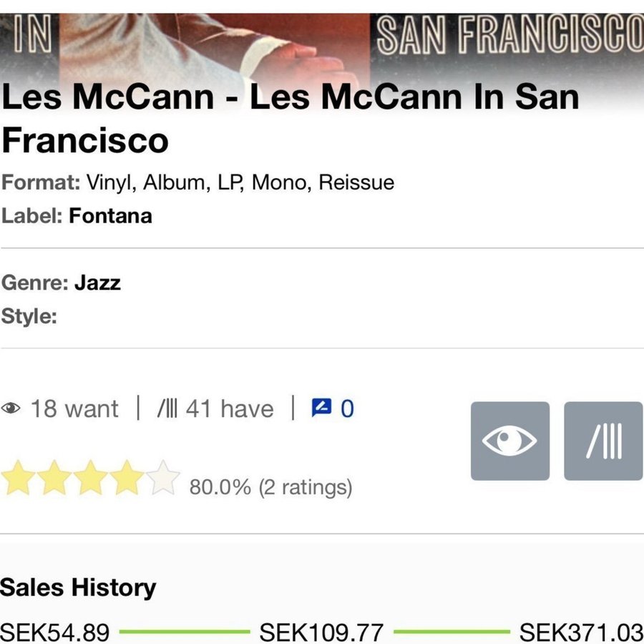Select the third rating star

(x=91, y=479)
